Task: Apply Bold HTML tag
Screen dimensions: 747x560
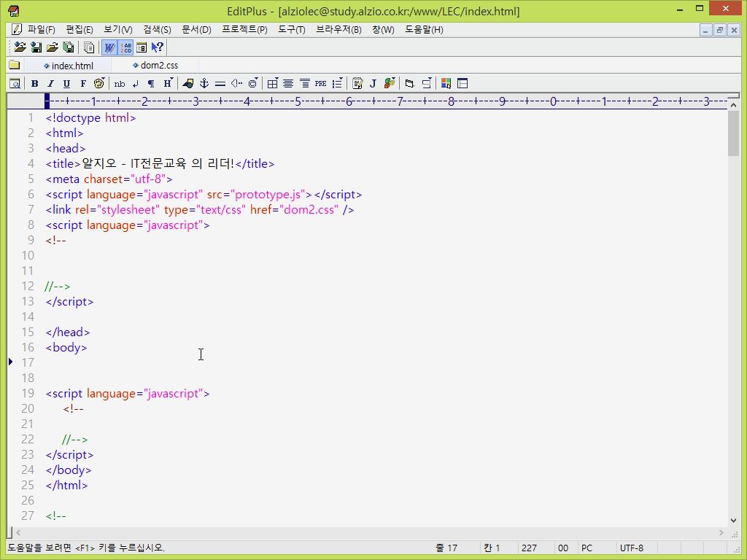Action: (x=35, y=84)
